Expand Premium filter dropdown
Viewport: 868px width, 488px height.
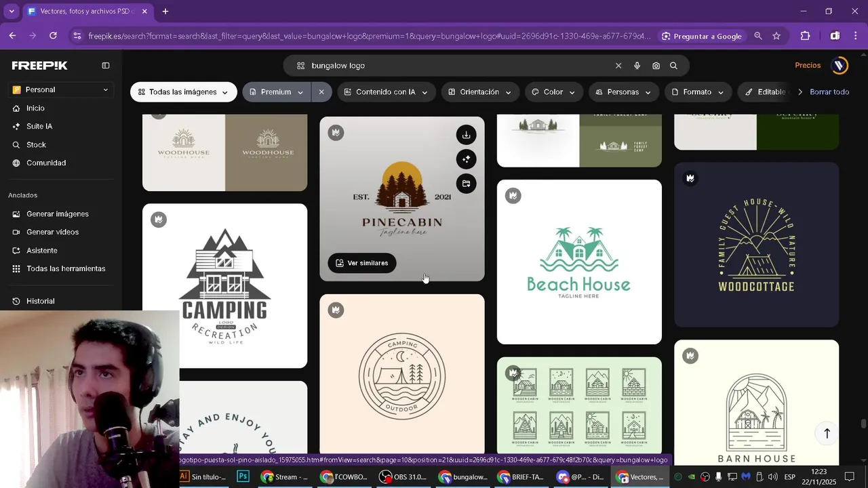[277, 92]
